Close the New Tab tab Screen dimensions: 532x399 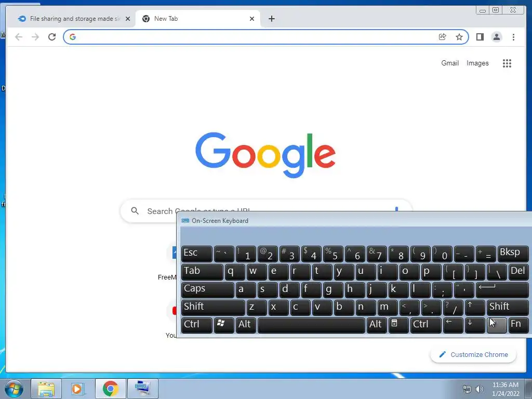click(x=252, y=19)
